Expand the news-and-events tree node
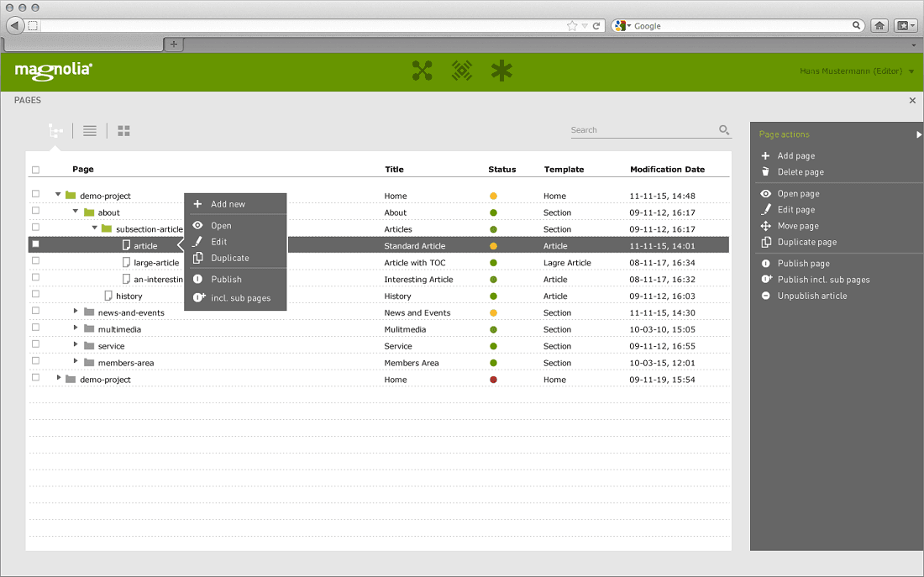 click(75, 312)
